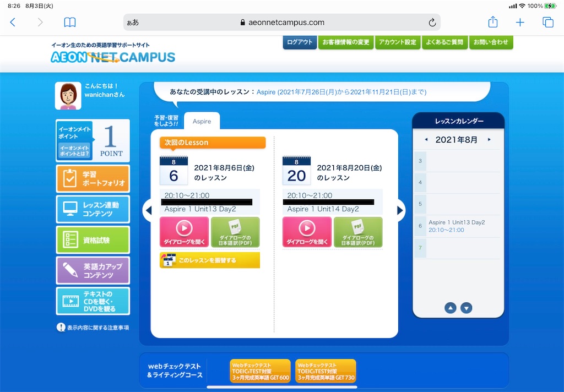Open よくあるご質問 FAQ page
Screen dimensions: 564x392
point(444,42)
